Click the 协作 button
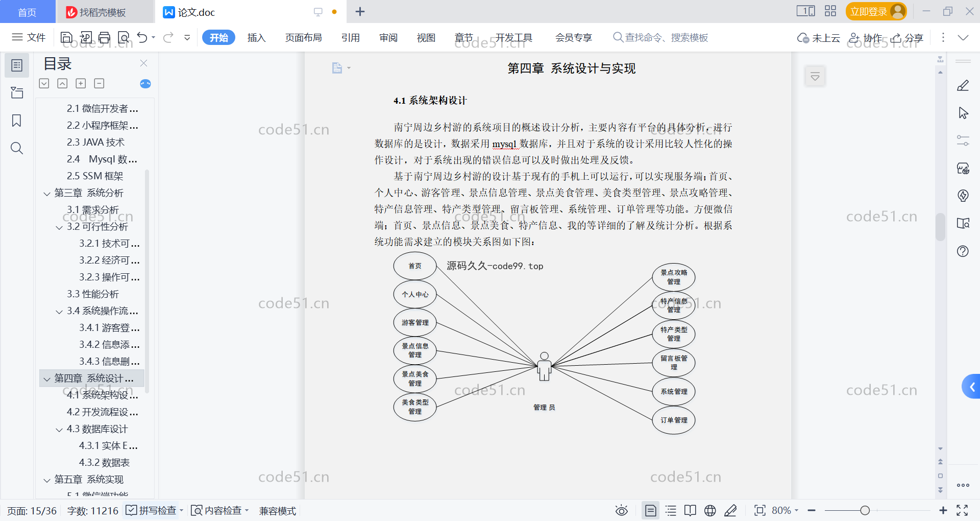980x521 pixels. (x=866, y=37)
